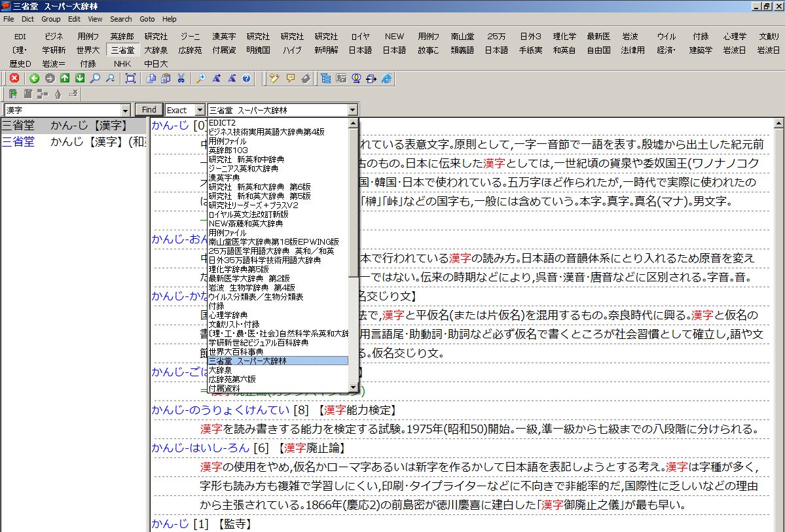Click the red X stop icon
This screenshot has width=785, height=532.
[14, 78]
